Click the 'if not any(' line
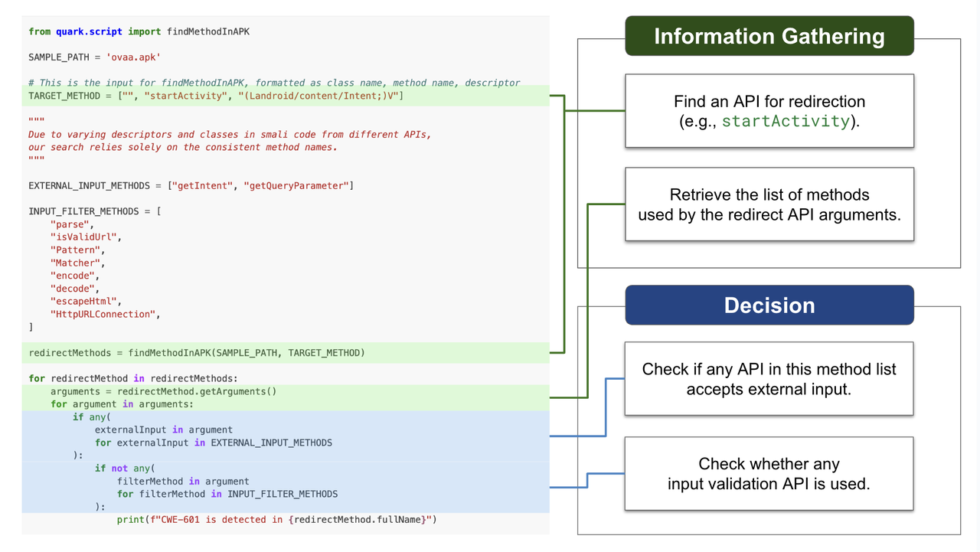 125,469
